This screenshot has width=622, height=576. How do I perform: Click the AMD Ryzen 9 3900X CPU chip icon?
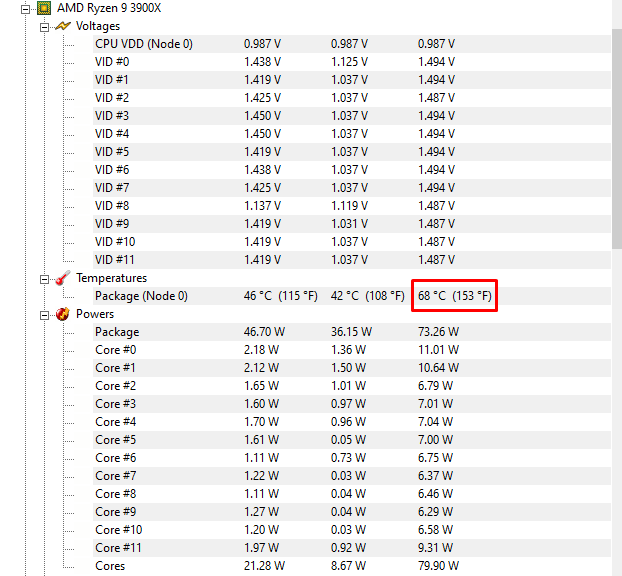[44, 8]
